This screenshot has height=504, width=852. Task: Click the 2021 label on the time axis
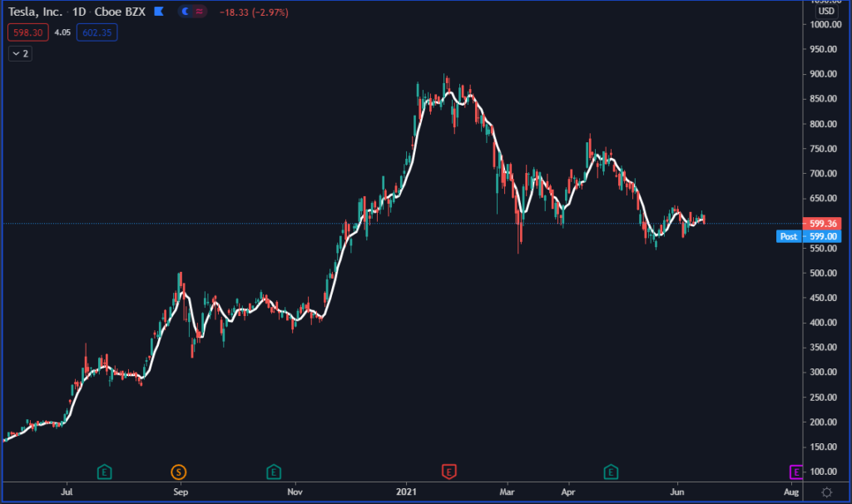pos(406,492)
